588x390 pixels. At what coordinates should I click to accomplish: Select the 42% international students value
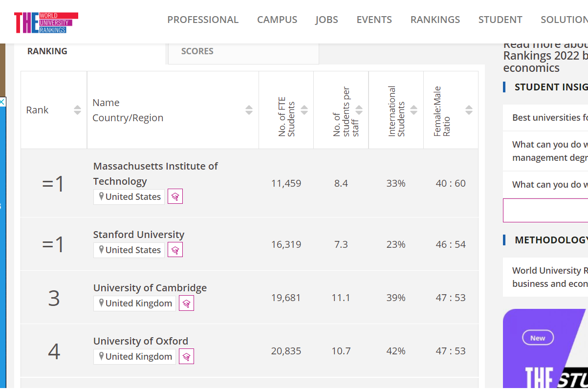point(396,351)
